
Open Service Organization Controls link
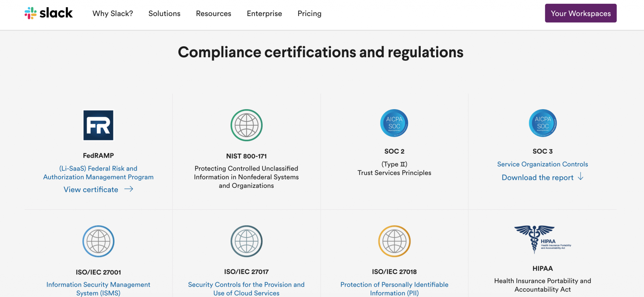(542, 164)
